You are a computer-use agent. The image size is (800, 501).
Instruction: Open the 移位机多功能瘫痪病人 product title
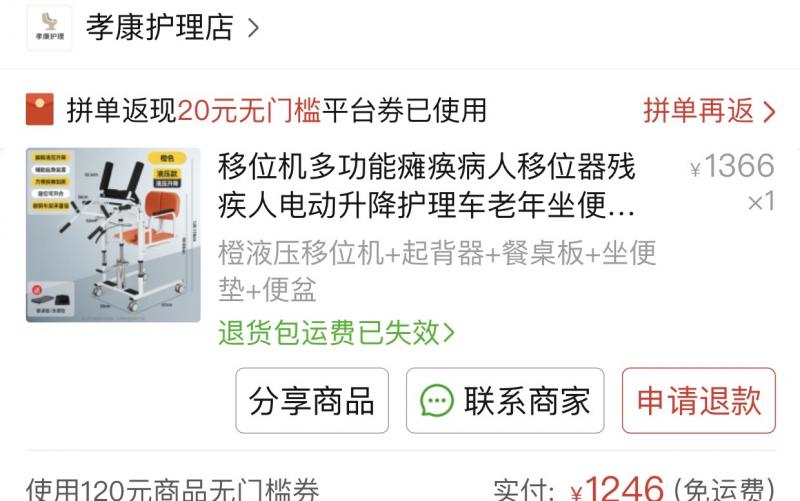(427, 185)
